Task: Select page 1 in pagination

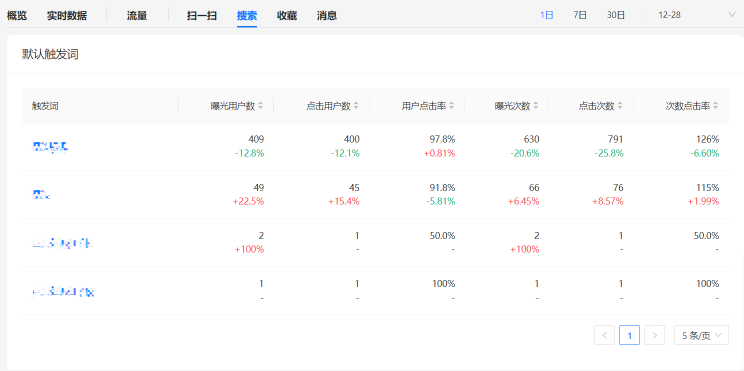Action: pos(630,335)
